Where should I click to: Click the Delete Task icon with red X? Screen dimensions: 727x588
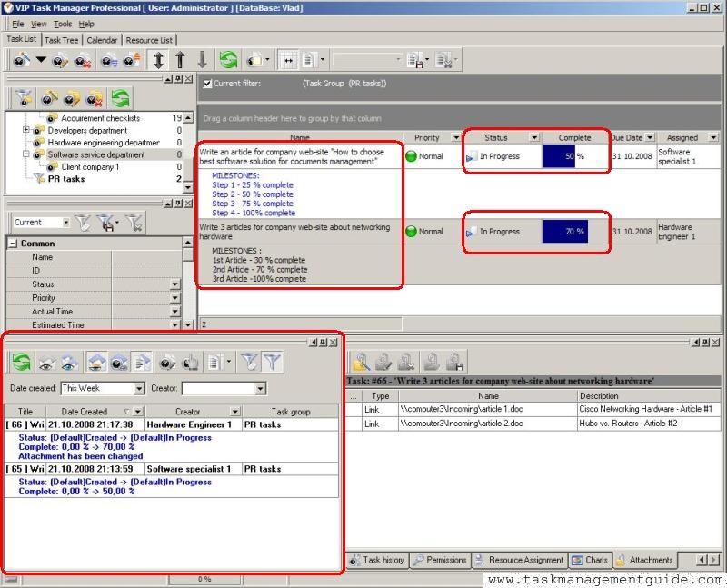point(84,60)
